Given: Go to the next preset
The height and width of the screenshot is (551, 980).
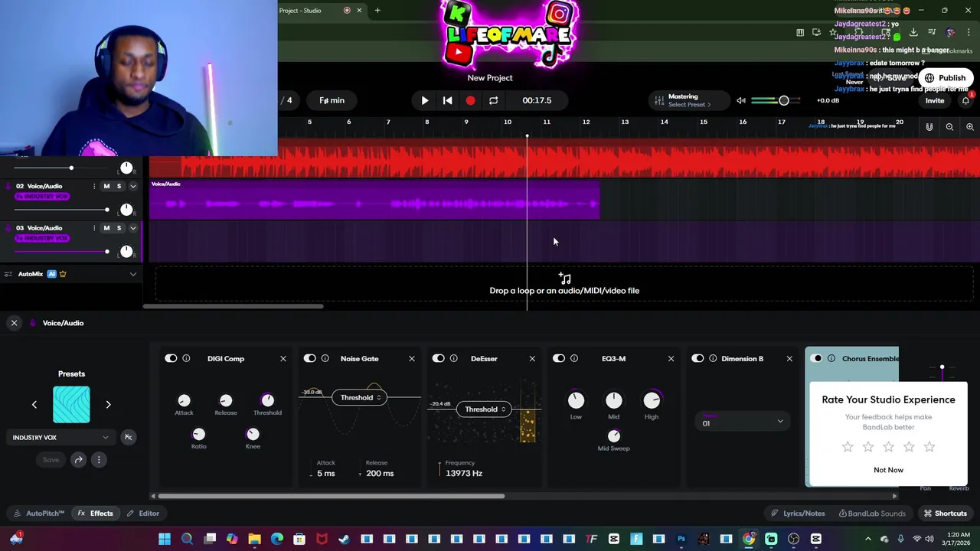Looking at the screenshot, I should coord(108,404).
